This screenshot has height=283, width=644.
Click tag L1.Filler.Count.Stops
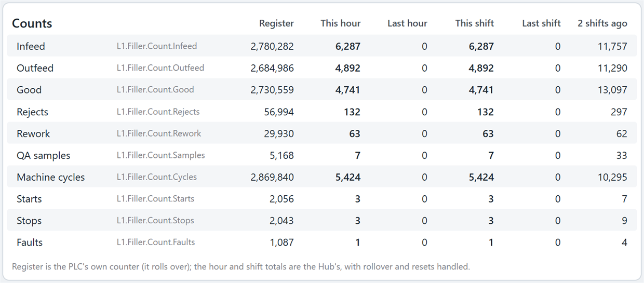[155, 221]
